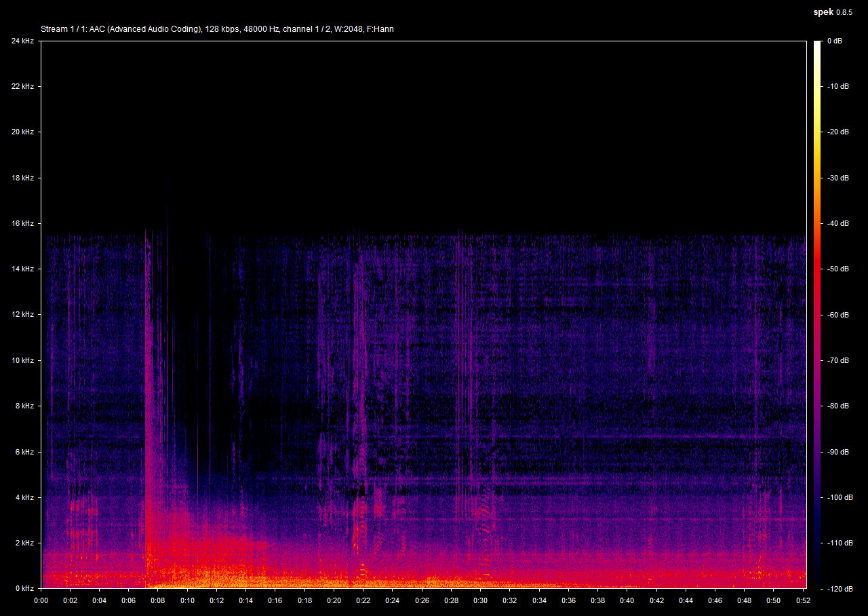Viewport: 868px width, 616px height.
Task: Click the spek 0.8.5 version label
Action: coord(833,12)
